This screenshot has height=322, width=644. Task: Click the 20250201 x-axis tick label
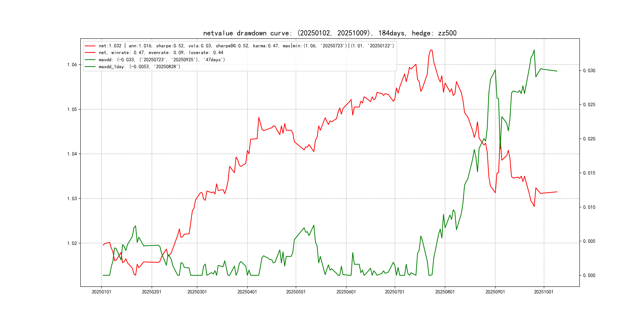[x=151, y=292]
